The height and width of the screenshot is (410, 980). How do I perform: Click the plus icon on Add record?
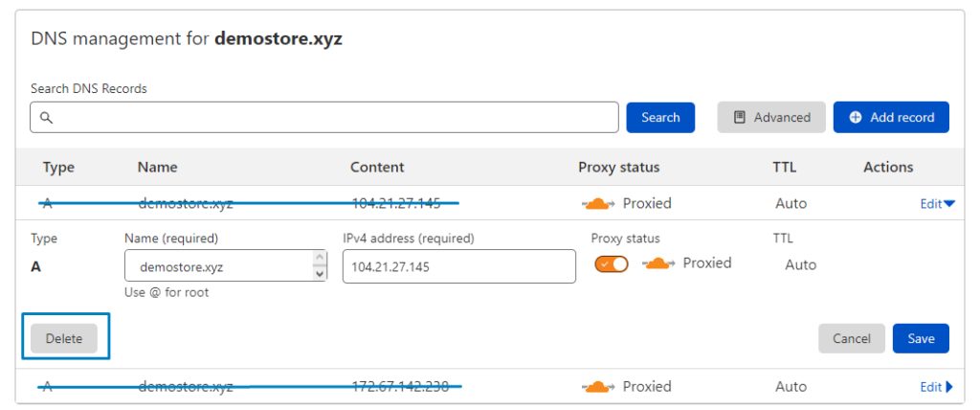pyautogui.click(x=856, y=118)
